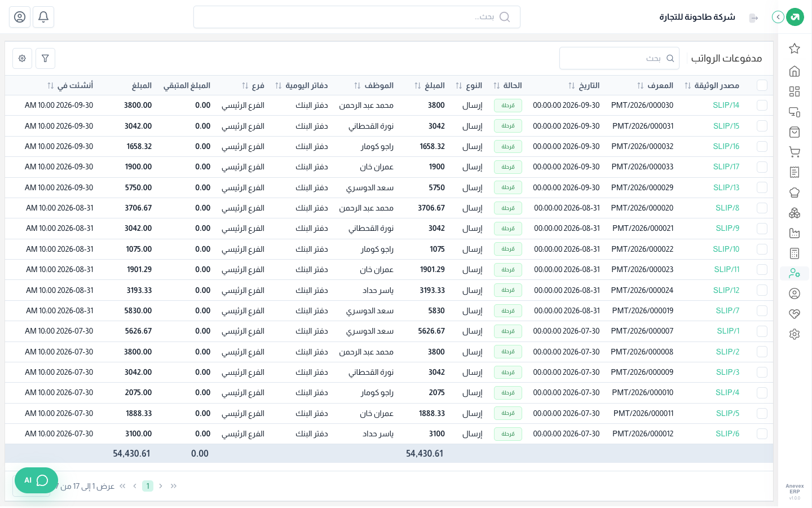Sort by أنشئت في column

50,86
